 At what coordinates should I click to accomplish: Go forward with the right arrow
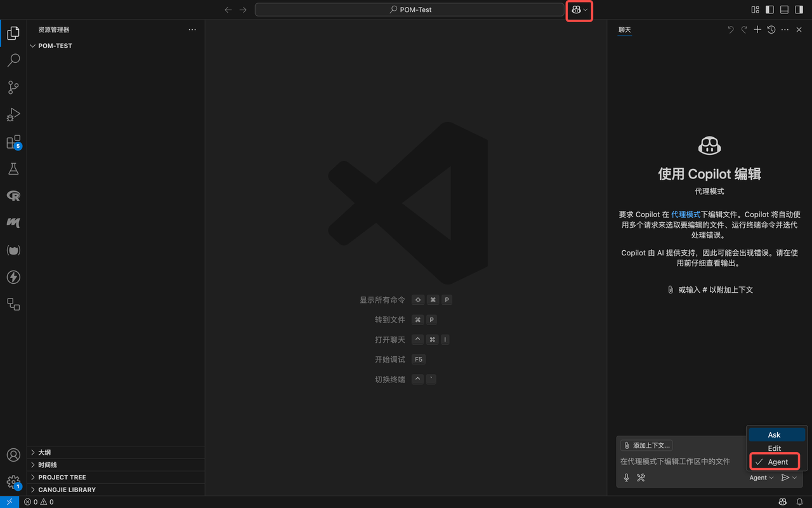pos(243,10)
